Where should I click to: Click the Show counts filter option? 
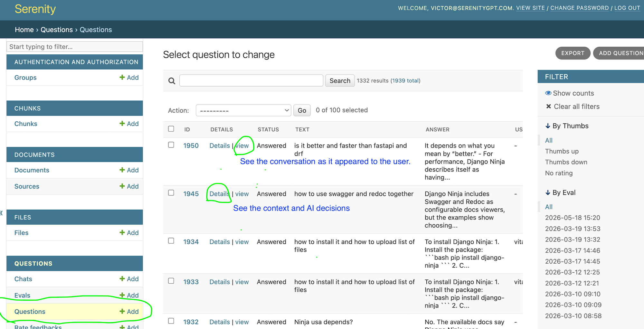[570, 93]
